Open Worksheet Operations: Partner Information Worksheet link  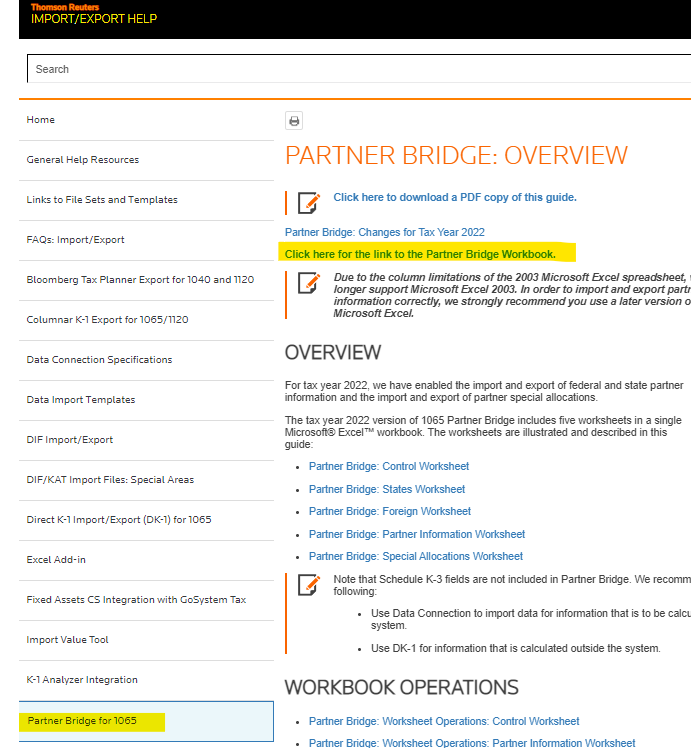pyautogui.click(x=472, y=743)
